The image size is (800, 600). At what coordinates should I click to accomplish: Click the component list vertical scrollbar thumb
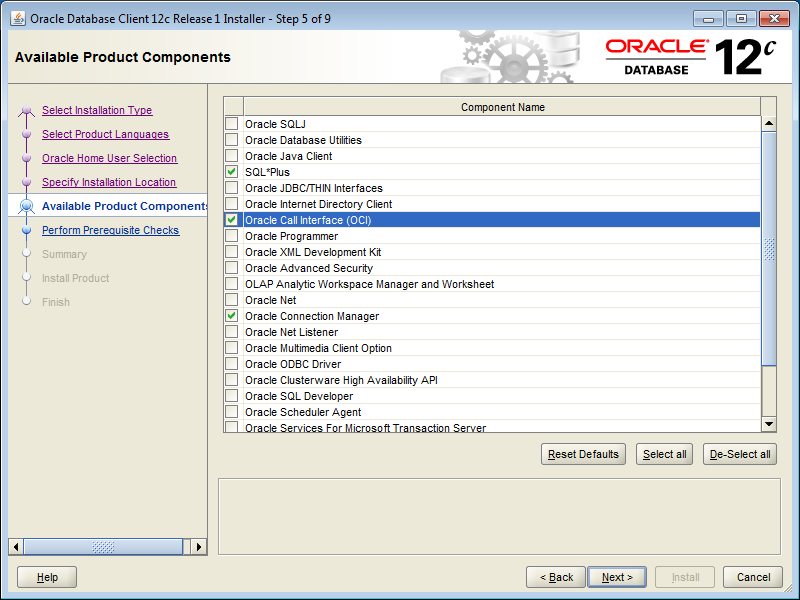769,249
